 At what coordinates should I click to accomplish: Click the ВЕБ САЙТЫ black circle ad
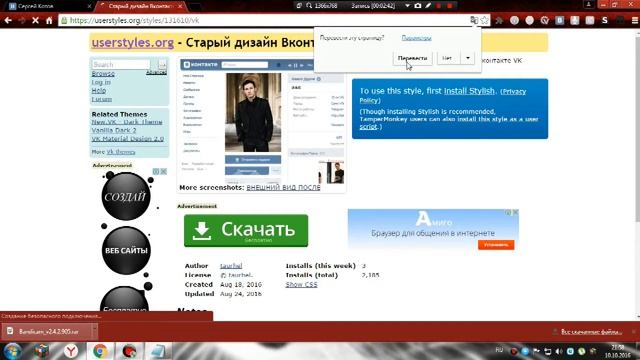coord(126,250)
